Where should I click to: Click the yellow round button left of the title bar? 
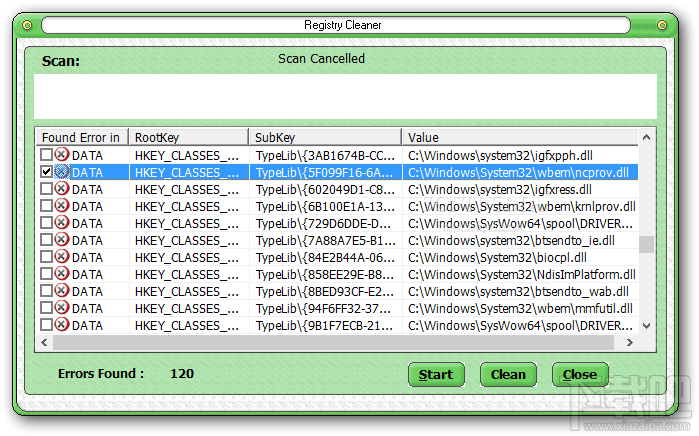pyautogui.click(x=27, y=25)
